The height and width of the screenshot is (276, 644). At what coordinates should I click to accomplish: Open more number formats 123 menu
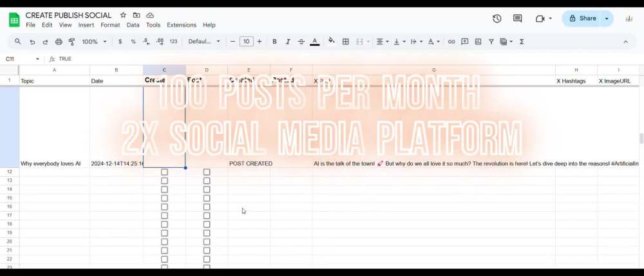point(173,41)
